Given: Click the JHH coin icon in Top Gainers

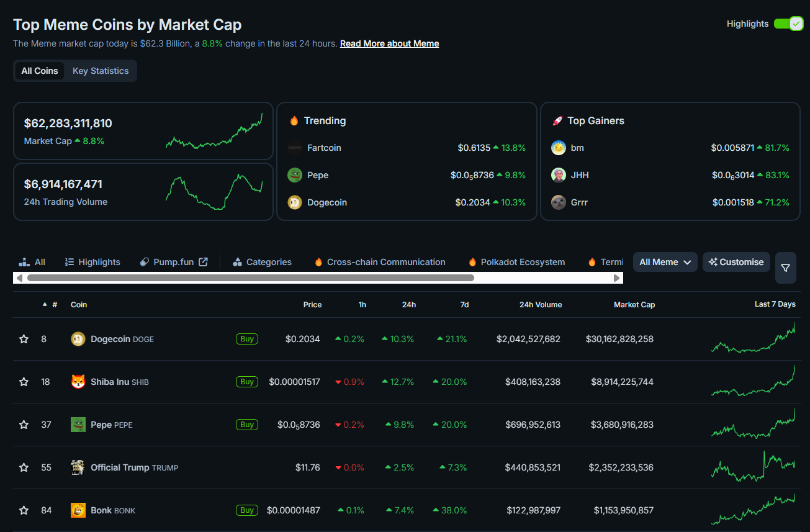Looking at the screenshot, I should [x=559, y=175].
